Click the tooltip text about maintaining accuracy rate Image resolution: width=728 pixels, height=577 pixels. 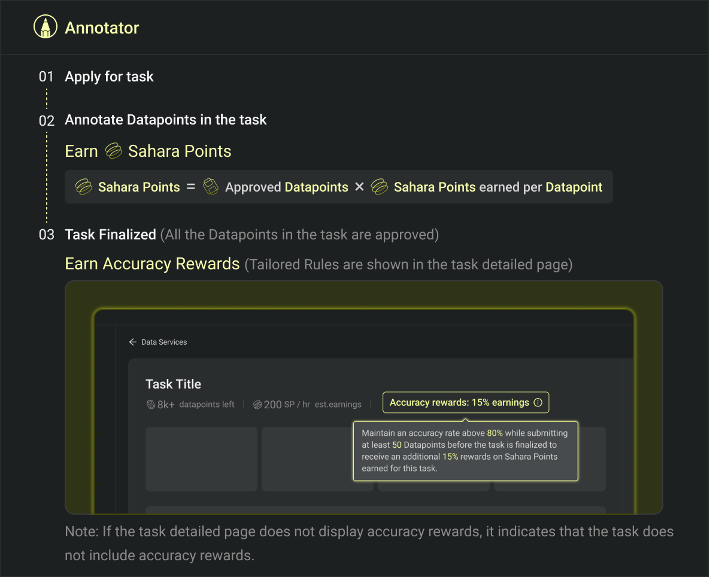[465, 450]
